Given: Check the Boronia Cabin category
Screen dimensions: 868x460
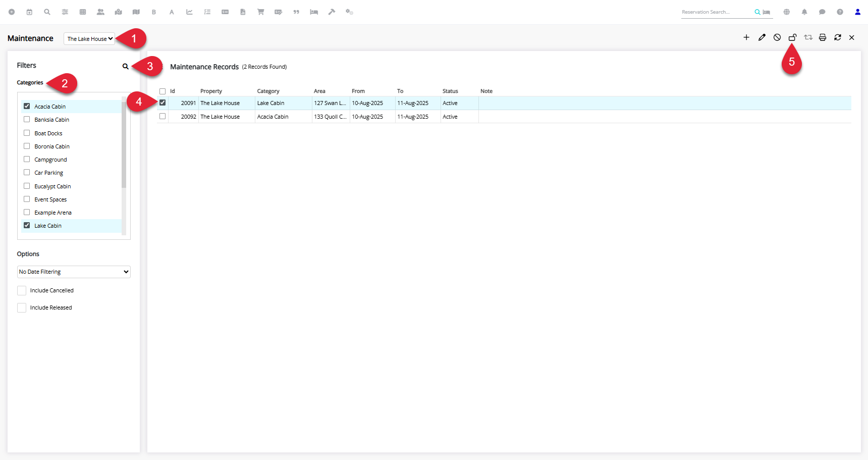Looking at the screenshot, I should 27,146.
